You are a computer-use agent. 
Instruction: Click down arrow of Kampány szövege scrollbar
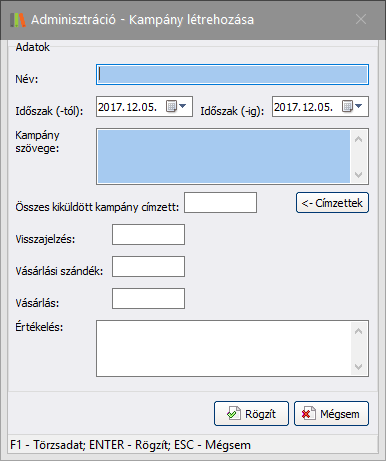(359, 174)
